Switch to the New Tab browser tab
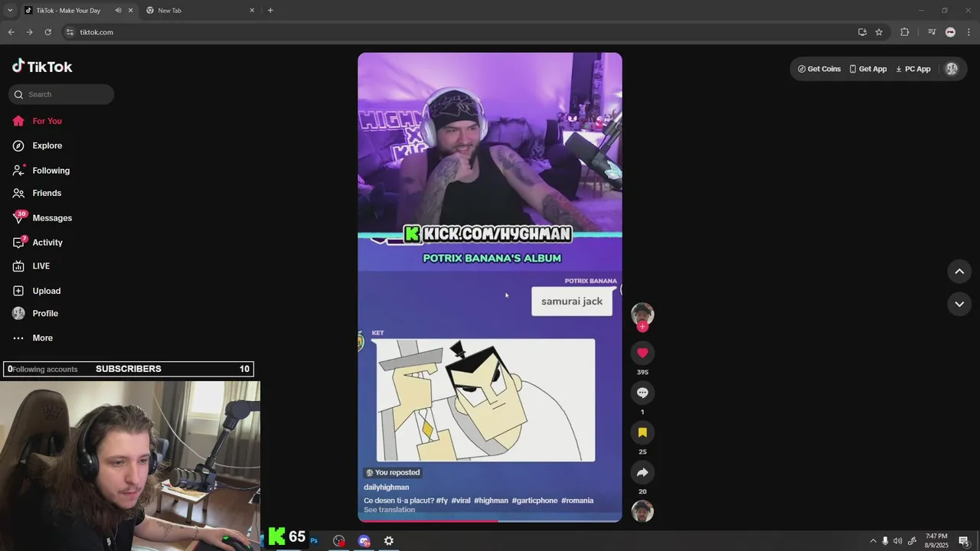This screenshot has height=551, width=980. 199,11
